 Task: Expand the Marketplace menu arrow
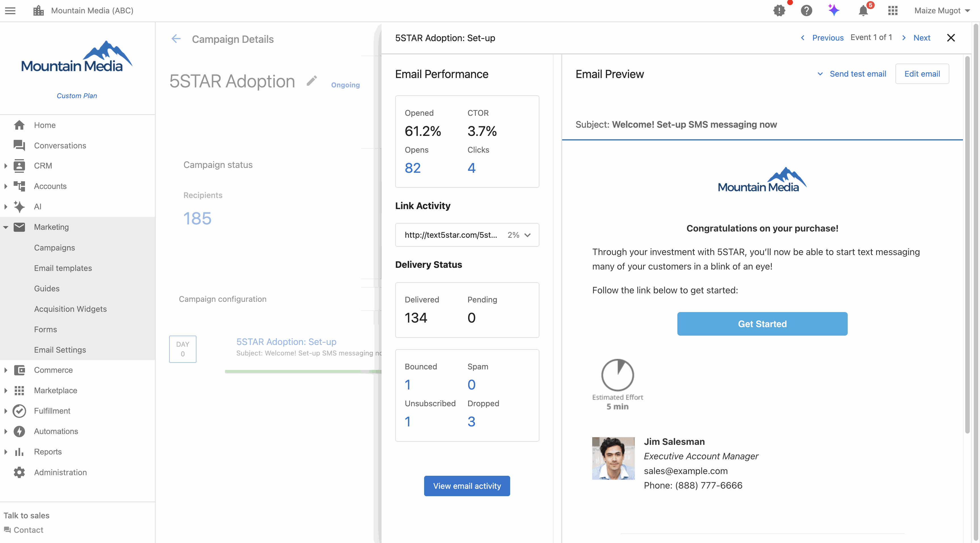6,391
